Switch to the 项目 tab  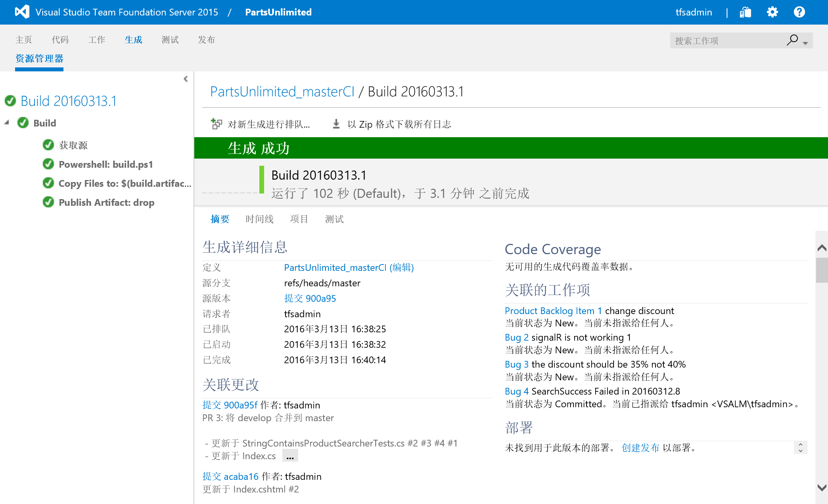tap(299, 219)
